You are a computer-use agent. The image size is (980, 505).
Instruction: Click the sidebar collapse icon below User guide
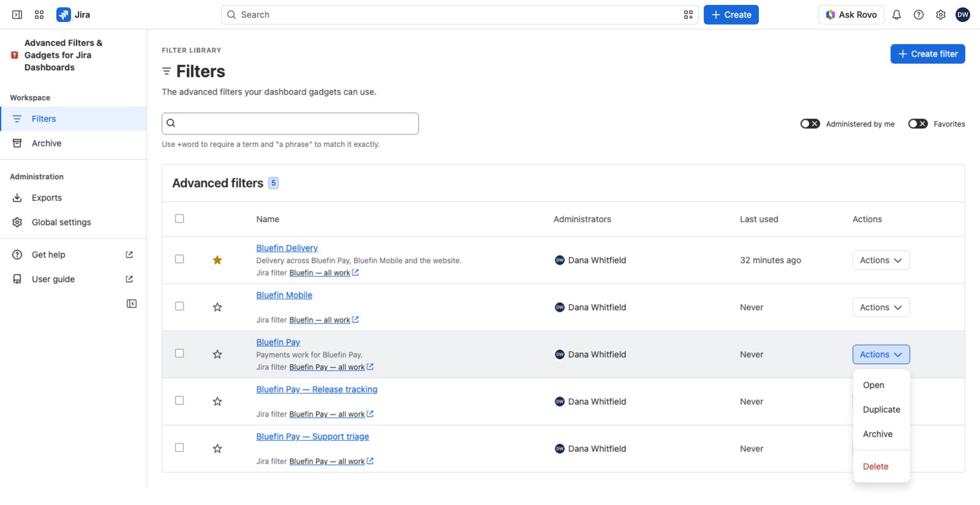(132, 304)
